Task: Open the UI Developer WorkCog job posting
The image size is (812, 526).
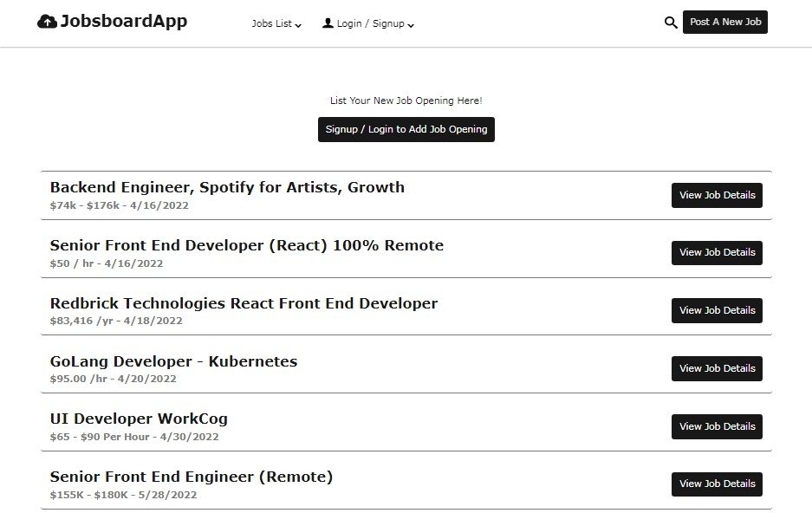Action: pos(139,419)
